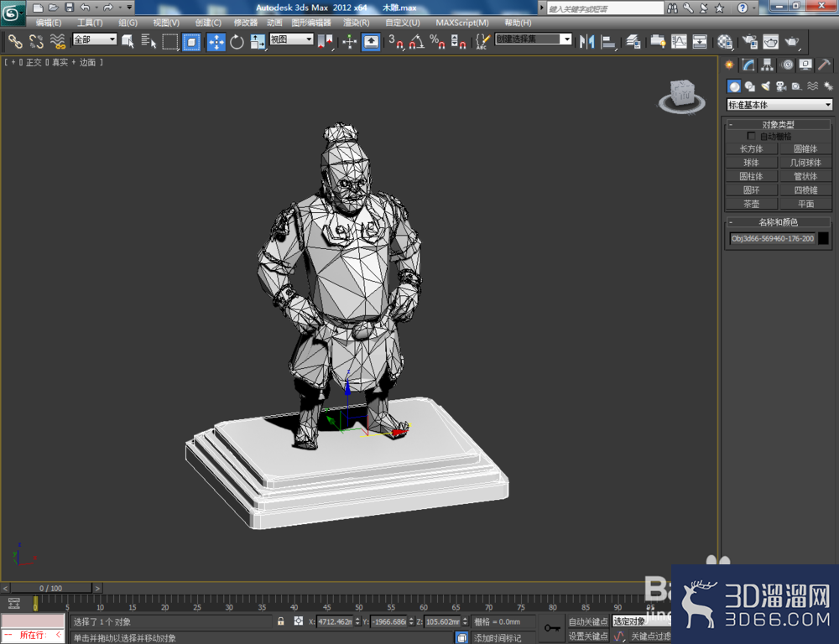Click the object name field Obj3d66-569460

[x=773, y=238]
